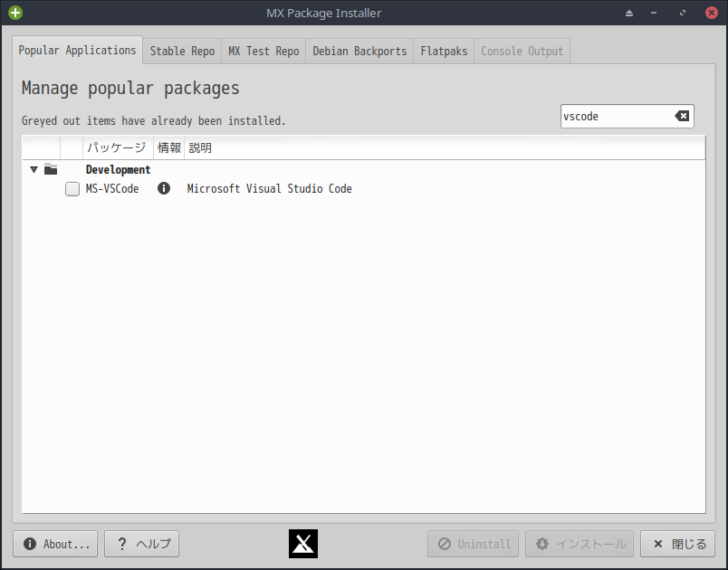
Task: Close the window with the red X
Action: (712, 13)
